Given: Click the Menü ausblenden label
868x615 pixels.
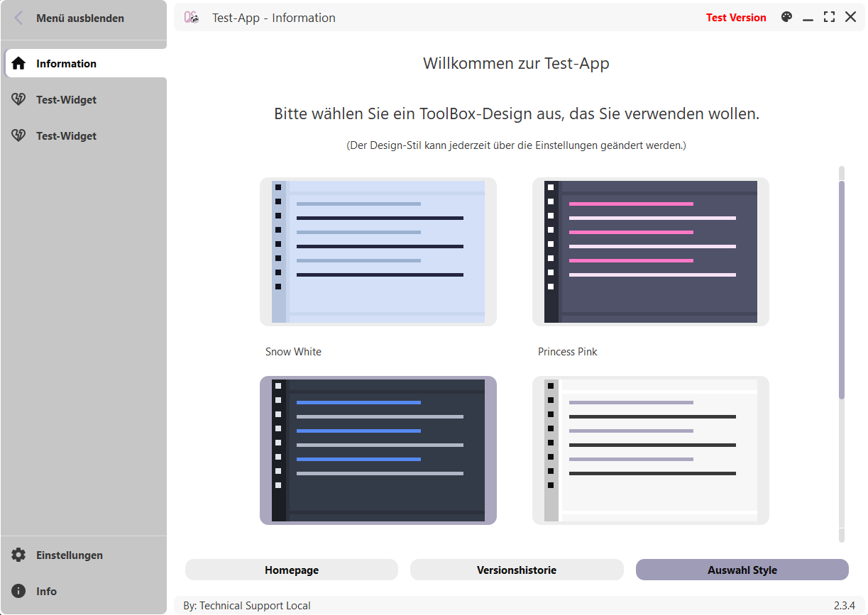Looking at the screenshot, I should pos(80,18).
